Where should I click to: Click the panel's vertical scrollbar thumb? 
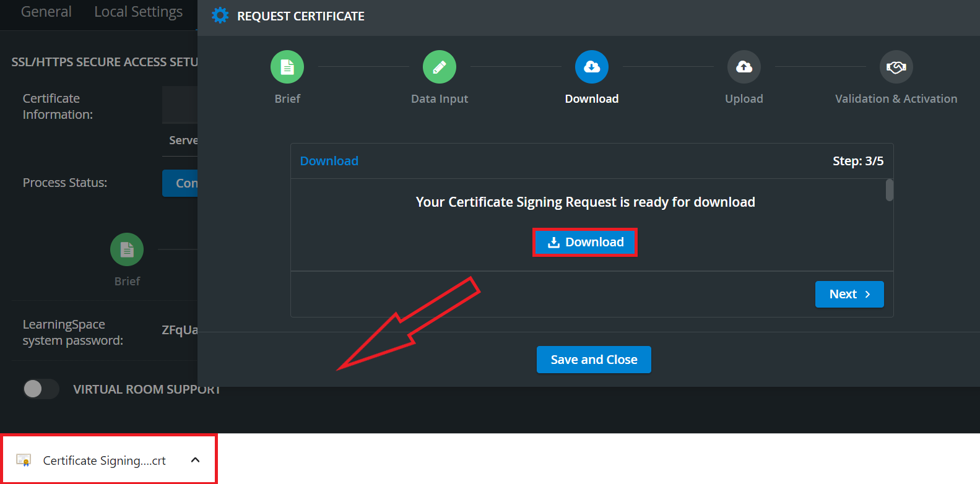coord(890,190)
